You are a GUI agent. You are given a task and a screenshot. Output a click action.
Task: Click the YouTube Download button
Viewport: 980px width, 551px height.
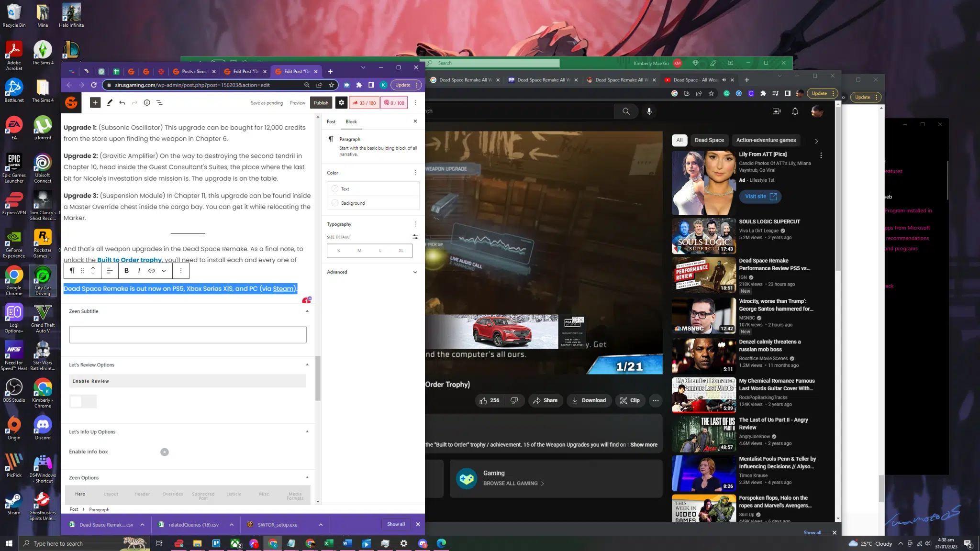click(589, 400)
